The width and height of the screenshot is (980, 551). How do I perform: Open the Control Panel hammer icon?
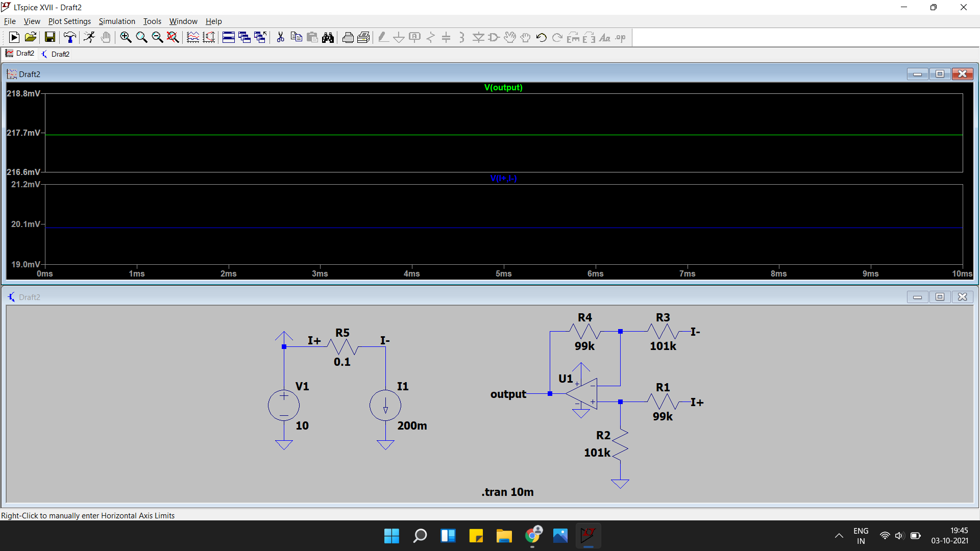pos(70,37)
